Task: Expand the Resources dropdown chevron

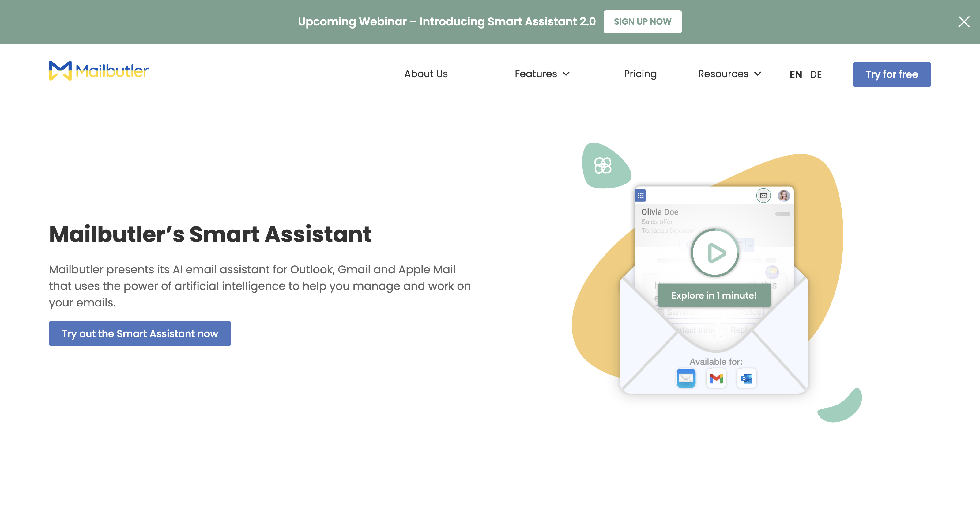Action: [x=758, y=74]
